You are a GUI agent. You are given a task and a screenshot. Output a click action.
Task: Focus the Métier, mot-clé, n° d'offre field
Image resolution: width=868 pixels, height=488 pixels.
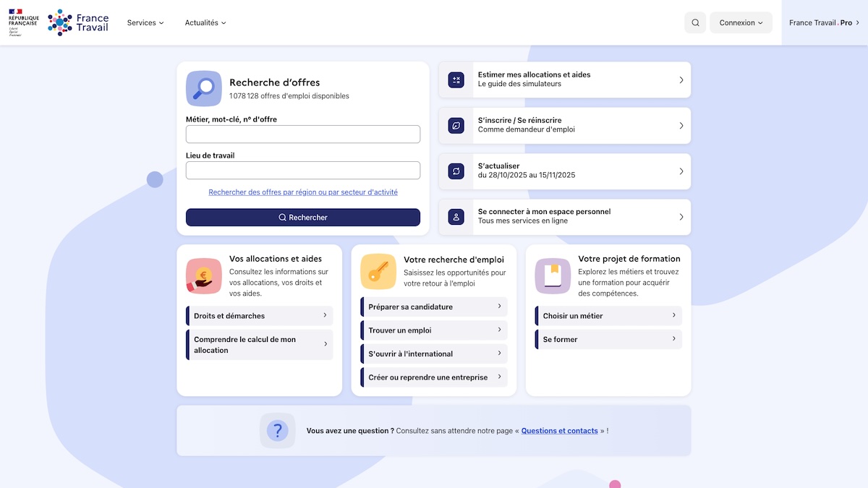[x=303, y=134]
